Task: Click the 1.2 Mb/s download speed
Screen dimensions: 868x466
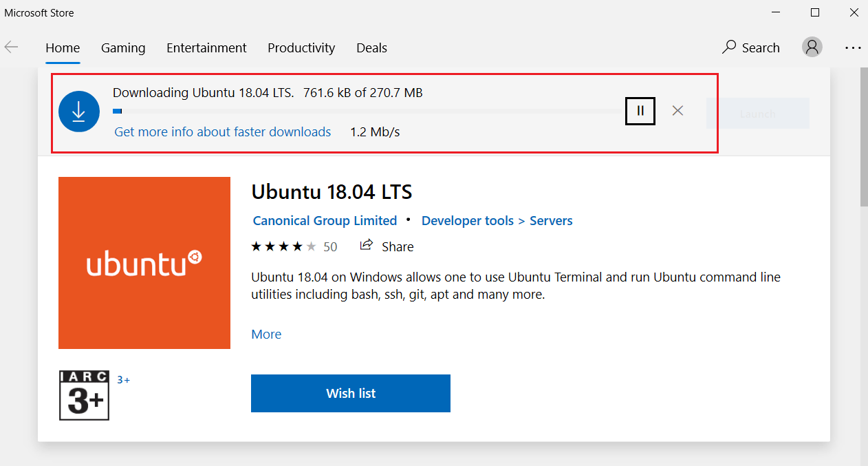Action: pos(375,131)
